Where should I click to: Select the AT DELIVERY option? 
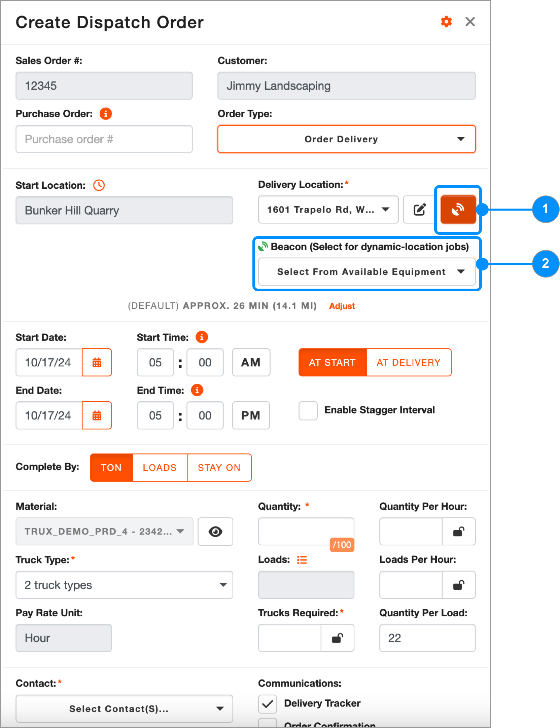(409, 362)
